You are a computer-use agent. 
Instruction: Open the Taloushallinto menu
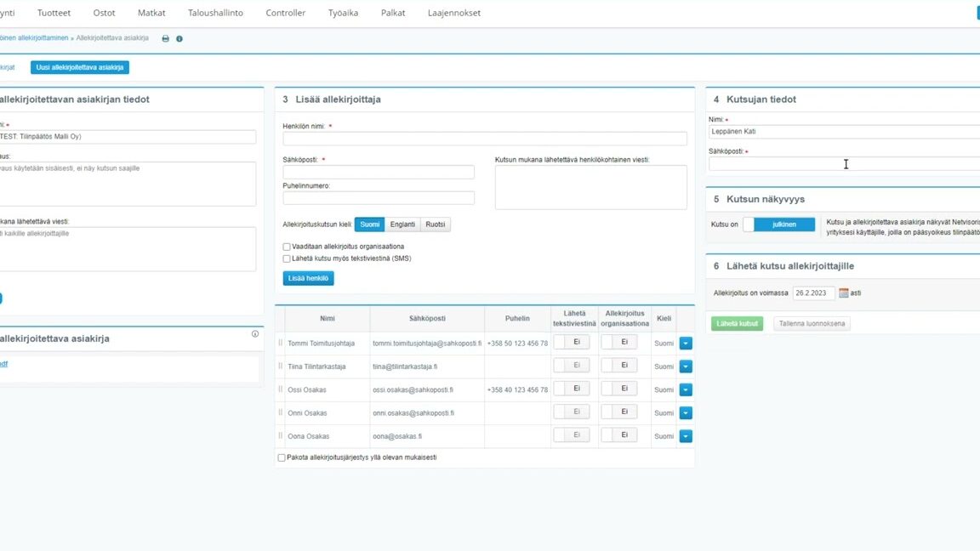coord(215,13)
